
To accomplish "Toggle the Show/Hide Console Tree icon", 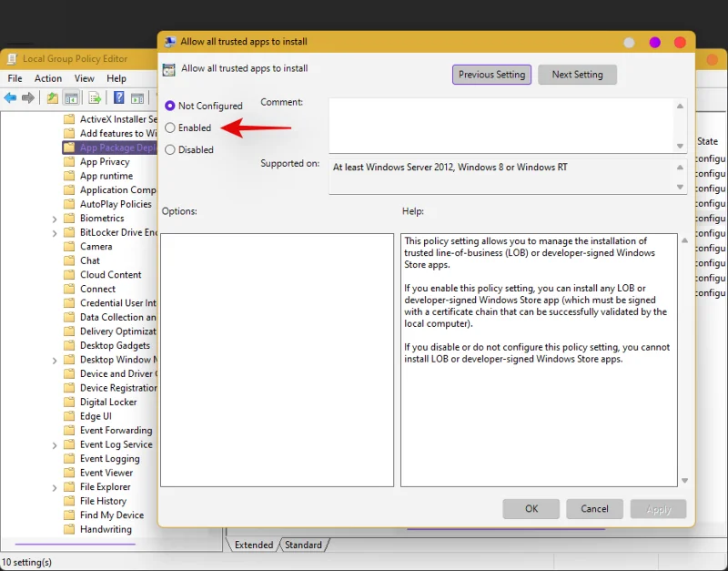I will [x=72, y=98].
